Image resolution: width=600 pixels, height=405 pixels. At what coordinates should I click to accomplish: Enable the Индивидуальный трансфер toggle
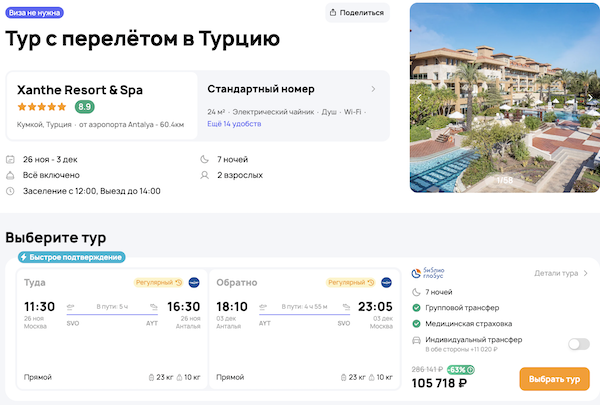point(577,344)
